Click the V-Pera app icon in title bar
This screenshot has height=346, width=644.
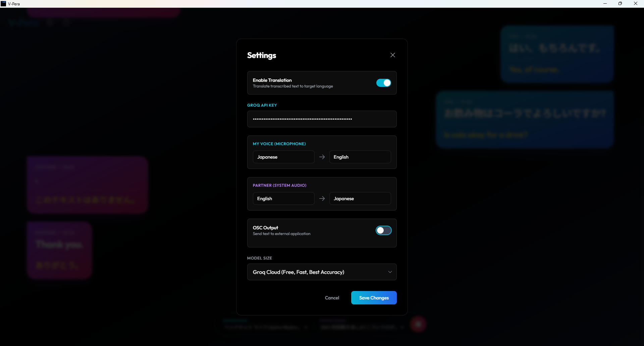4,4
